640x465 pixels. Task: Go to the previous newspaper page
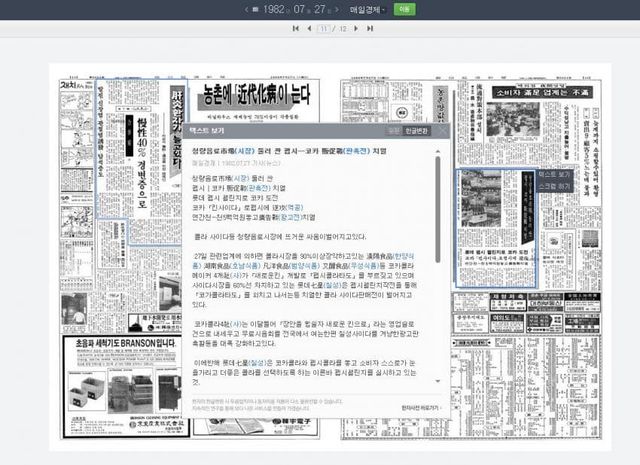click(x=308, y=29)
